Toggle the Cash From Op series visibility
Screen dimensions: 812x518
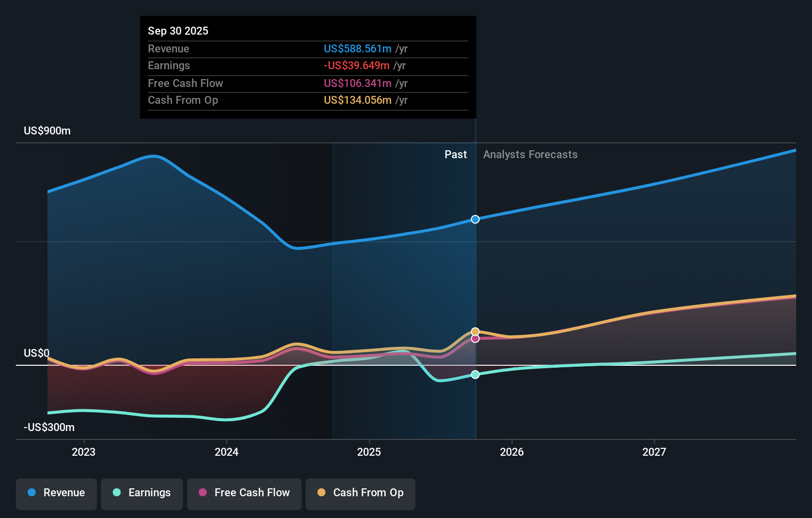tap(361, 493)
